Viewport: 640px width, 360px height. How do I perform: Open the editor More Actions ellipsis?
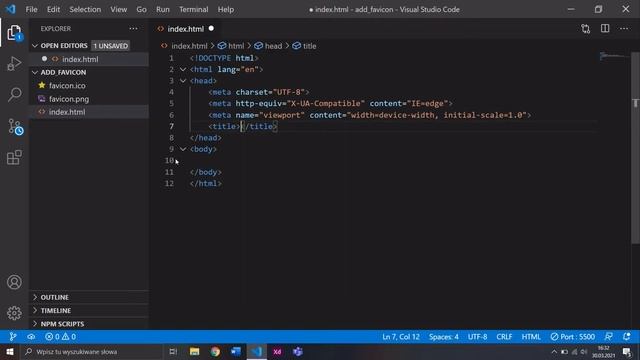coord(624,29)
